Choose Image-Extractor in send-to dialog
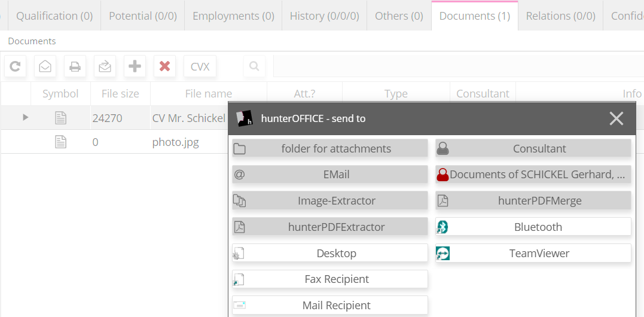Viewport: 644px width, 317px height. coord(330,201)
